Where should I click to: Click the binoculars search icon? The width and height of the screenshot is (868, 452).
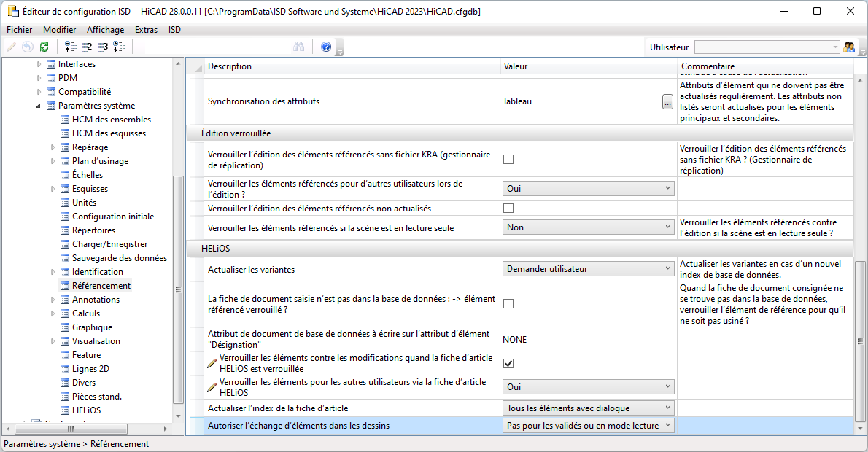299,47
